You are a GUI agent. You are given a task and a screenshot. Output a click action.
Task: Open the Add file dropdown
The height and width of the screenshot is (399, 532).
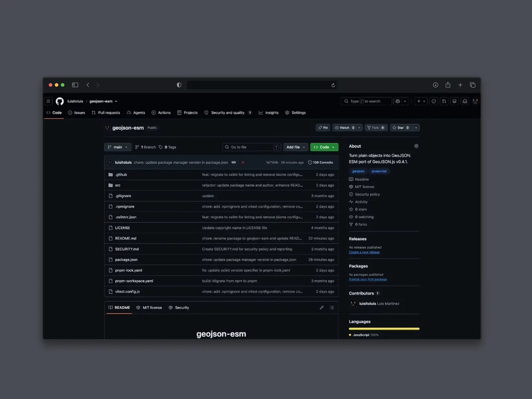pos(296,147)
